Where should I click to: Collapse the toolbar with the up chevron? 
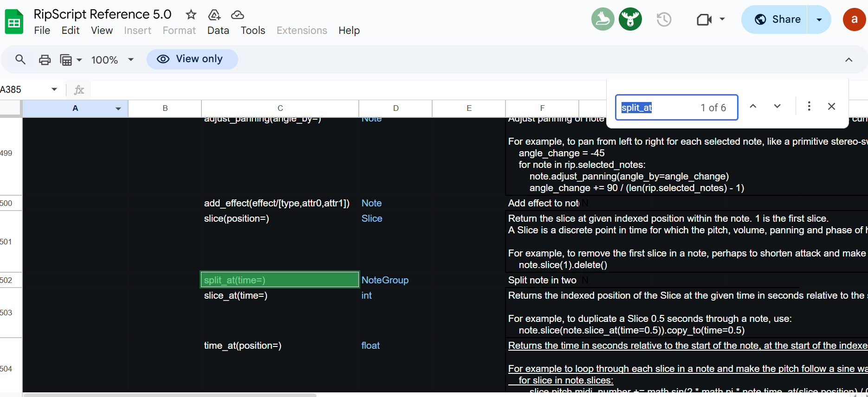click(849, 60)
